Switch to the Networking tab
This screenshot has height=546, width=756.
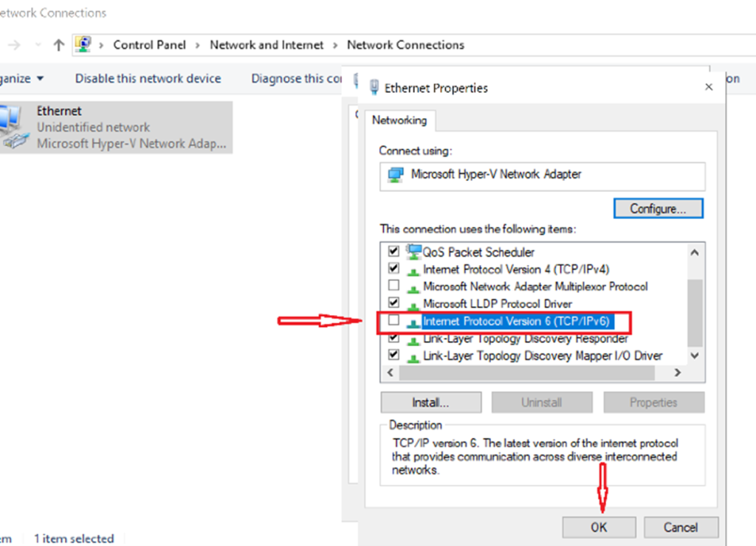399,120
